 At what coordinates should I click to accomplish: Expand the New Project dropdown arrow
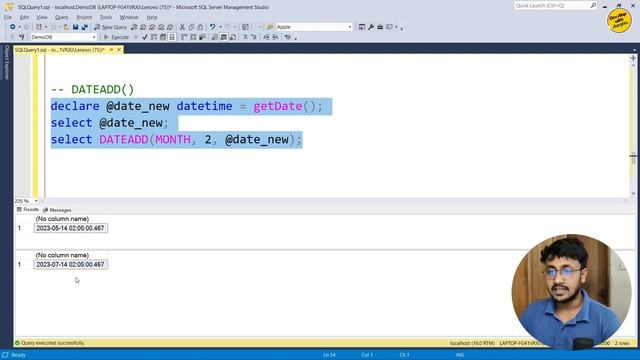point(46,27)
